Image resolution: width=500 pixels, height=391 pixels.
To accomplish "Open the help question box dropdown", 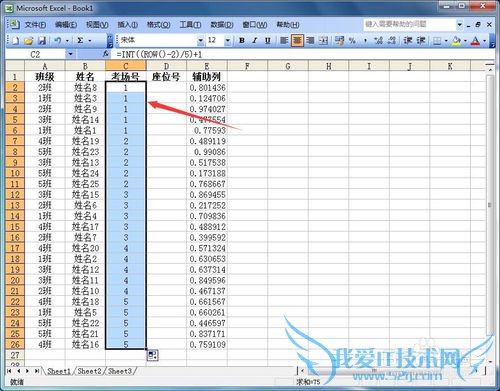I will point(460,24).
